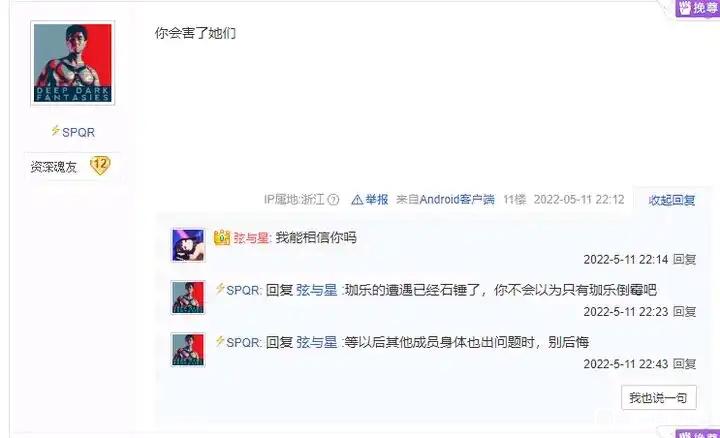Click the level 12 badge icon

(x=100, y=165)
